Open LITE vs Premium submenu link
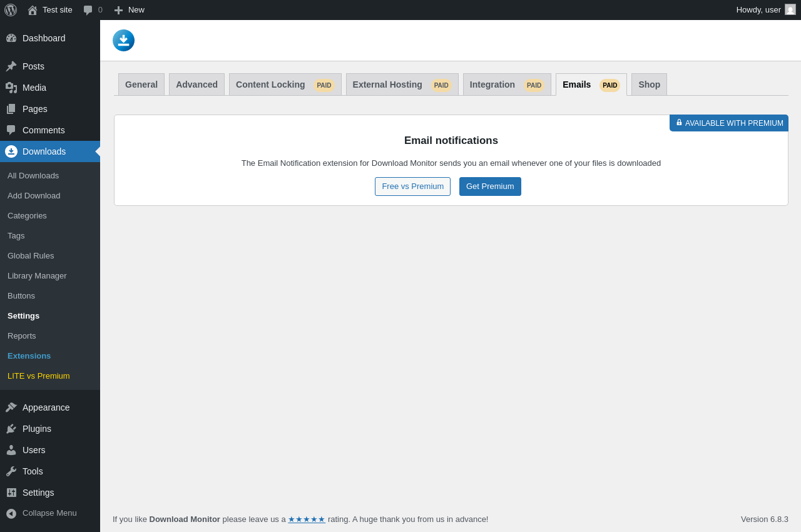Viewport: 801px width, 532px height. (39, 376)
